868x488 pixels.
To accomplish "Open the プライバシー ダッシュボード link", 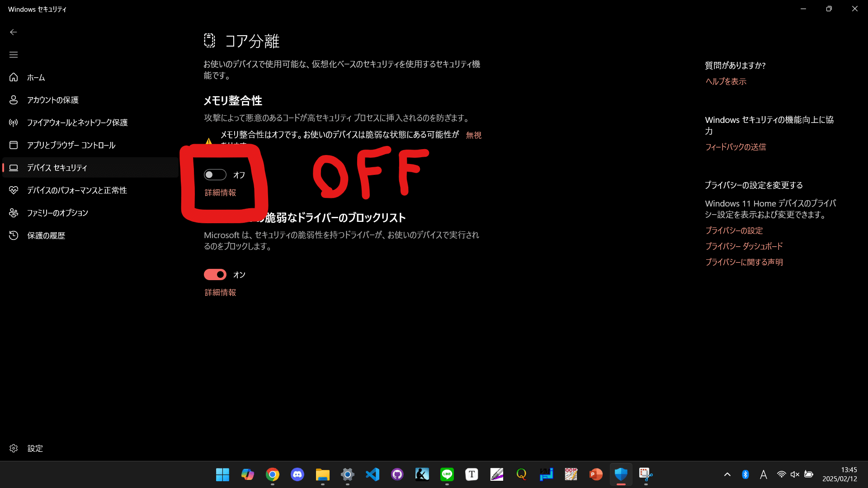I will point(744,246).
